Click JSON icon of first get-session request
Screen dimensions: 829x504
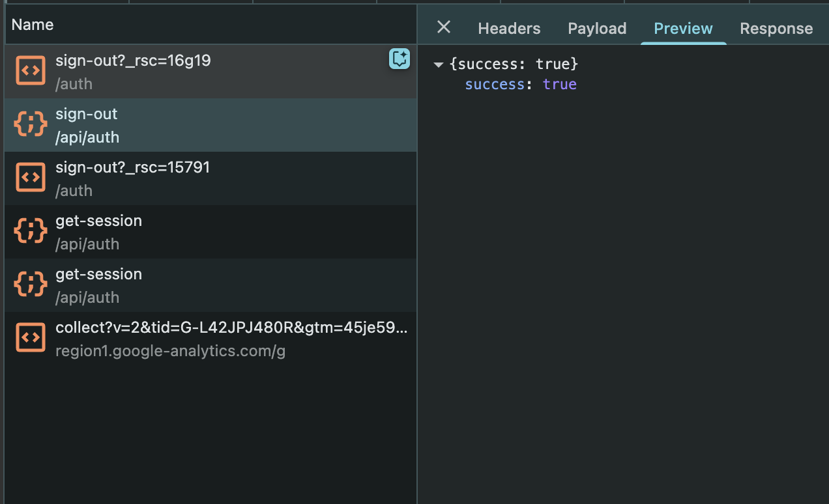31,231
